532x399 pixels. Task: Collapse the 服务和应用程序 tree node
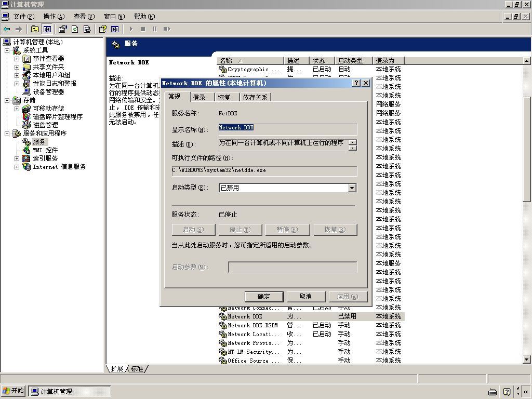pos(7,134)
